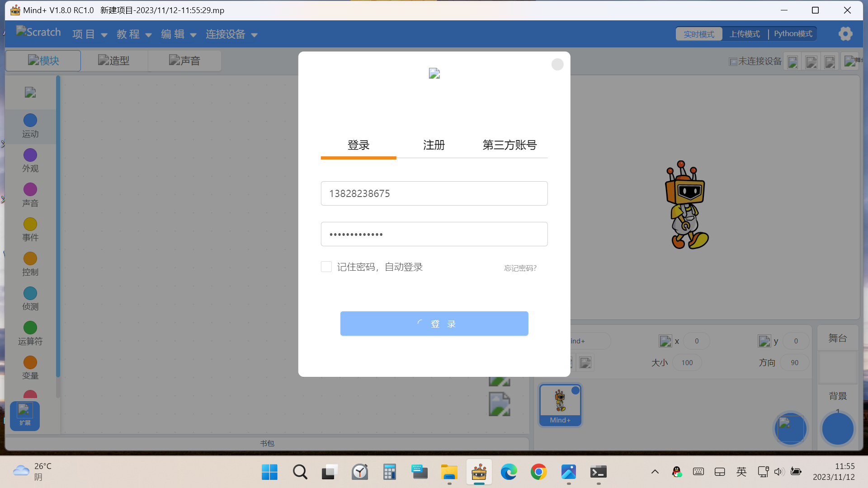The height and width of the screenshot is (488, 868).
Task: Select the 登录 tab in dialog
Action: click(359, 145)
